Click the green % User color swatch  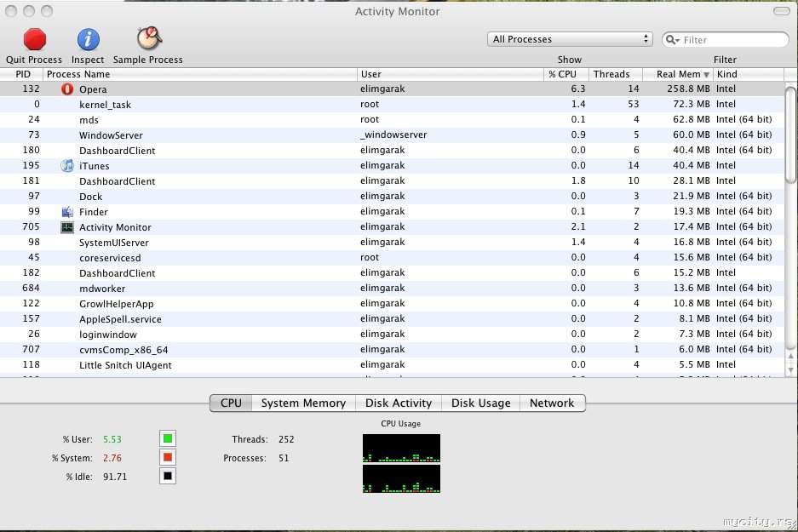168,438
